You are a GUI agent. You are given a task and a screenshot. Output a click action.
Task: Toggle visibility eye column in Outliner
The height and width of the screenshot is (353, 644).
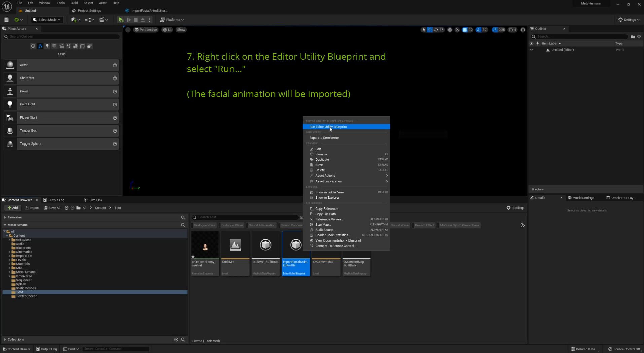(531, 43)
